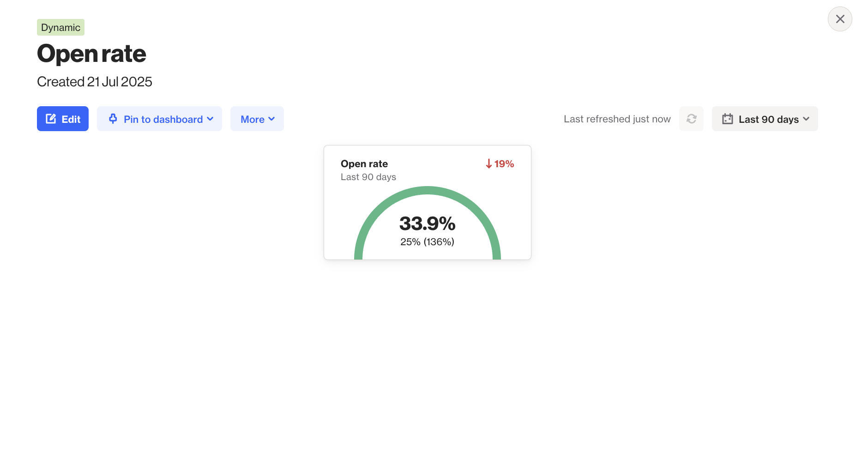Click the red down-arrow trend icon

tap(488, 164)
